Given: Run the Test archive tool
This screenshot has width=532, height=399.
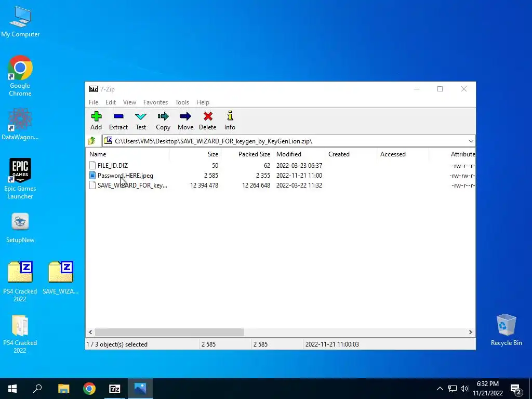Looking at the screenshot, I should coord(140,121).
